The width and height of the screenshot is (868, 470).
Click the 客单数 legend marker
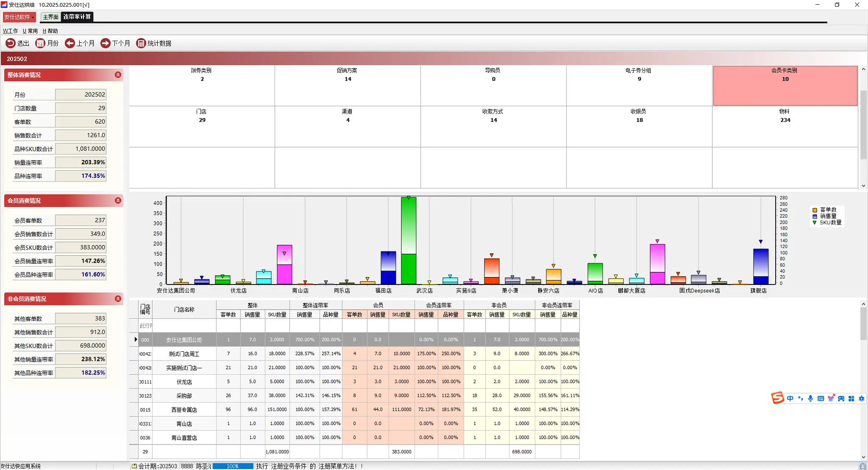[815, 210]
